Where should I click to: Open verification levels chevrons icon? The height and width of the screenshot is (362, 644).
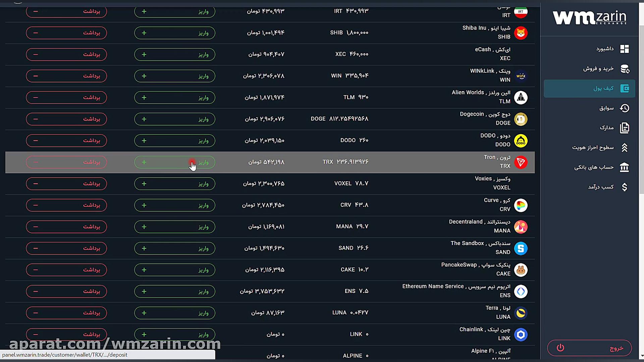tap(624, 147)
